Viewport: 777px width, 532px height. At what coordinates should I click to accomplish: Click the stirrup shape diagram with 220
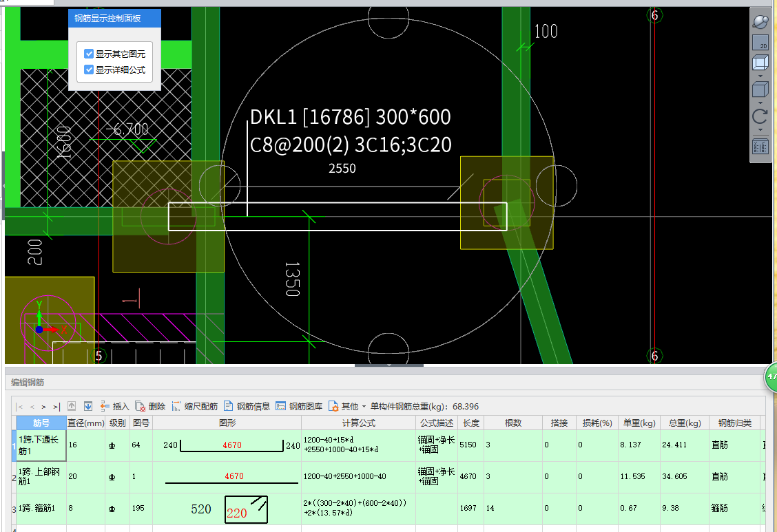coord(246,509)
